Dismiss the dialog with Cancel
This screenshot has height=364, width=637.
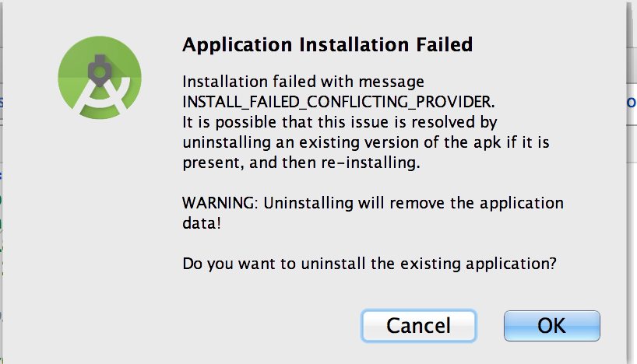418,326
